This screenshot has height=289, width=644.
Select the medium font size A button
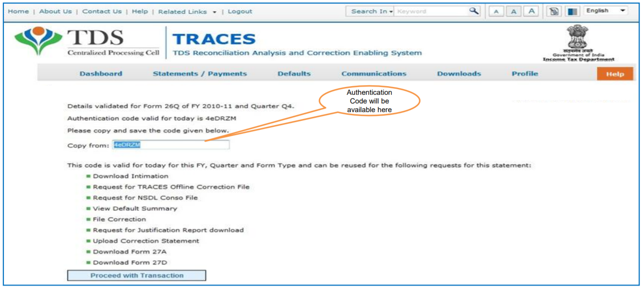(513, 12)
